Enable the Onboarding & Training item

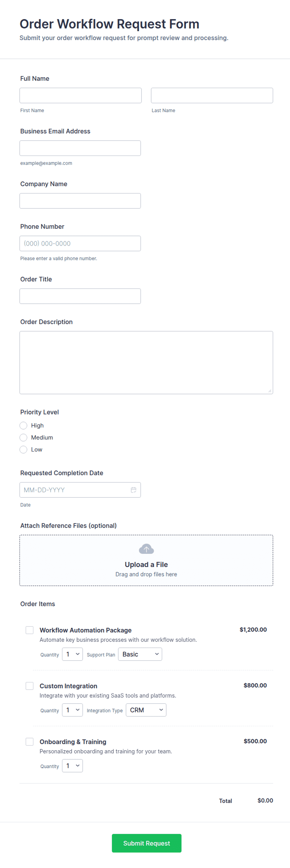(x=30, y=742)
